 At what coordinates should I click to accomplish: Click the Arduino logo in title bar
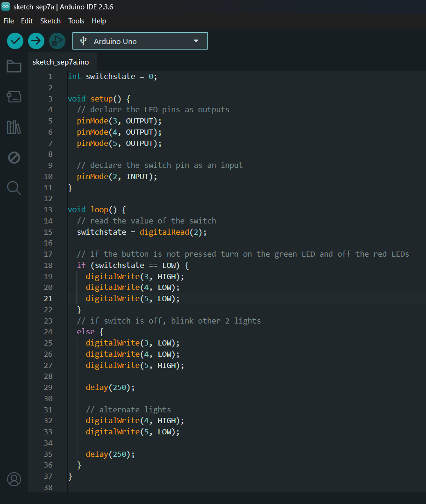tap(6, 7)
